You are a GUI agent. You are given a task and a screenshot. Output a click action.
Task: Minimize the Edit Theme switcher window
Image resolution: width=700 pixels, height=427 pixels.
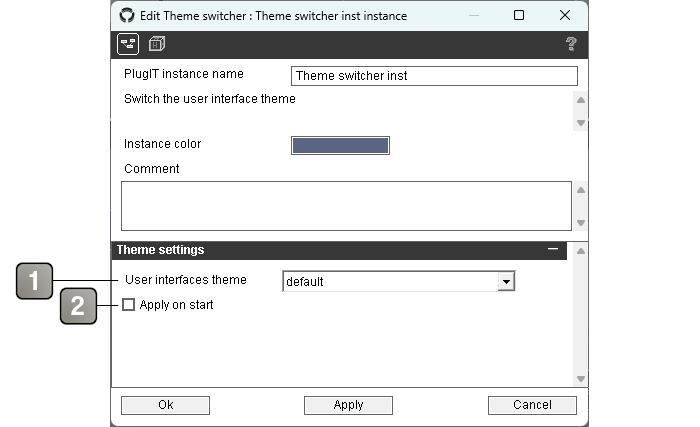(474, 16)
